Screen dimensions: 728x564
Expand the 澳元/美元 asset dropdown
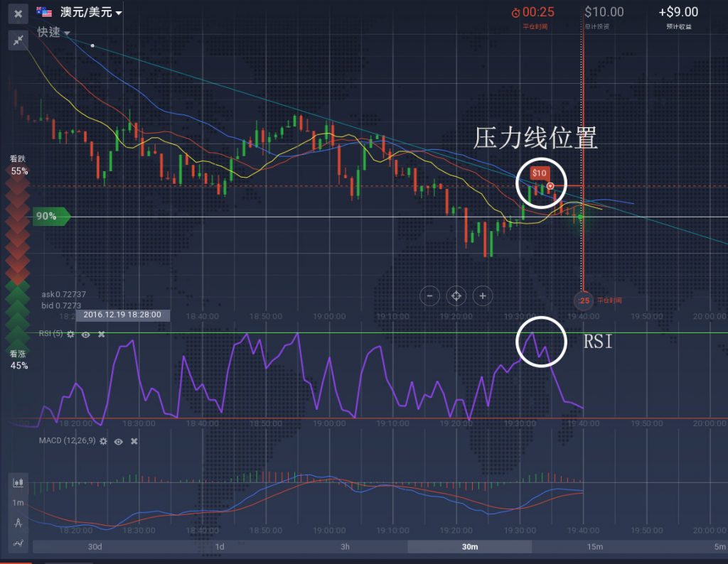118,13
